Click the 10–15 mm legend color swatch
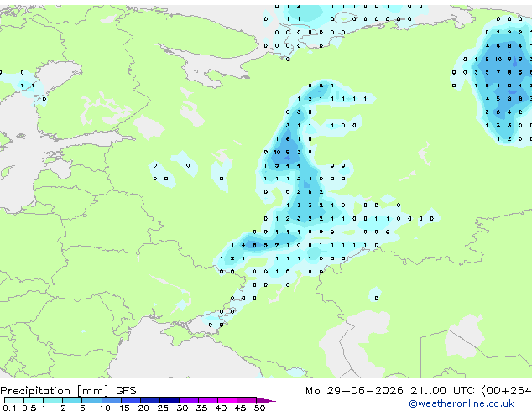The height and width of the screenshot is (411, 532). (112, 400)
